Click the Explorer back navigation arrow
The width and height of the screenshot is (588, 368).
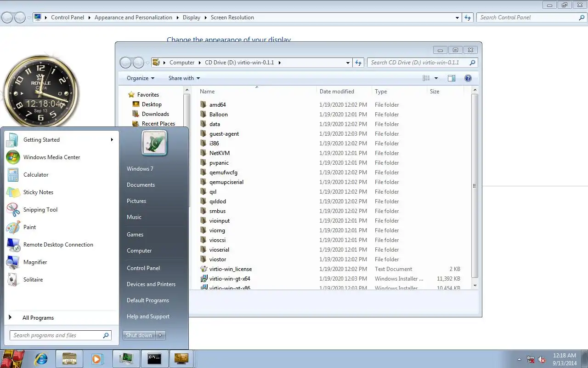coord(125,63)
